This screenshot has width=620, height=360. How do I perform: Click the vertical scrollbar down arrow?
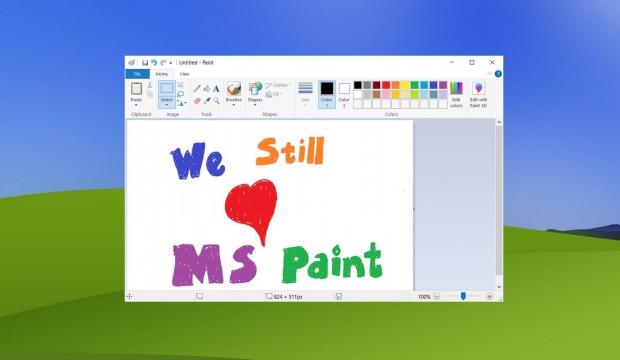(499, 287)
